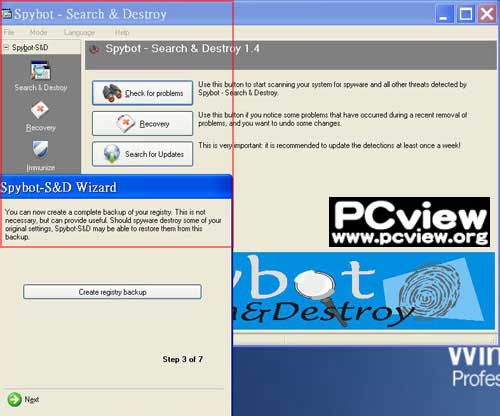Click the globe icon on Search for Updates
500x416 pixels.
pyautogui.click(x=112, y=154)
